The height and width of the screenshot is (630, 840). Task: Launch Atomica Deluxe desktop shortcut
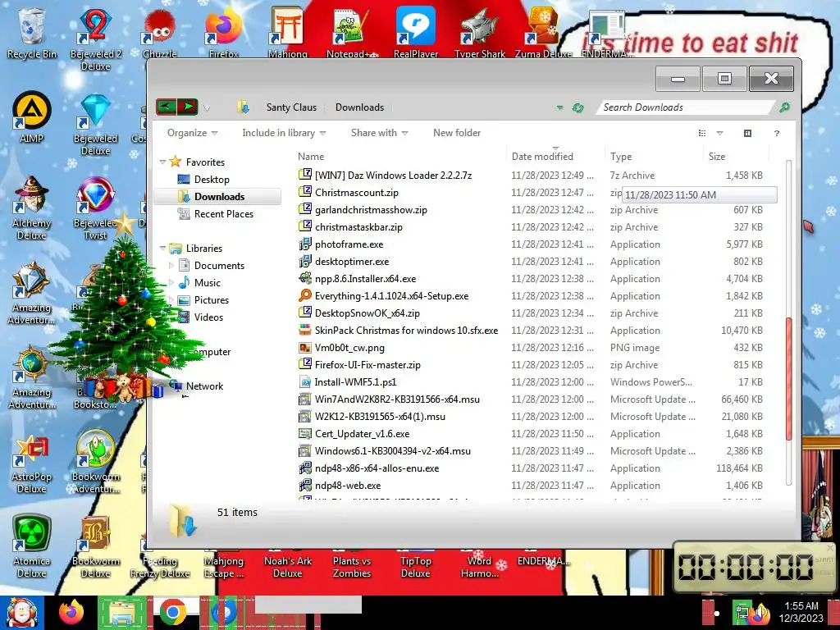coord(32,546)
